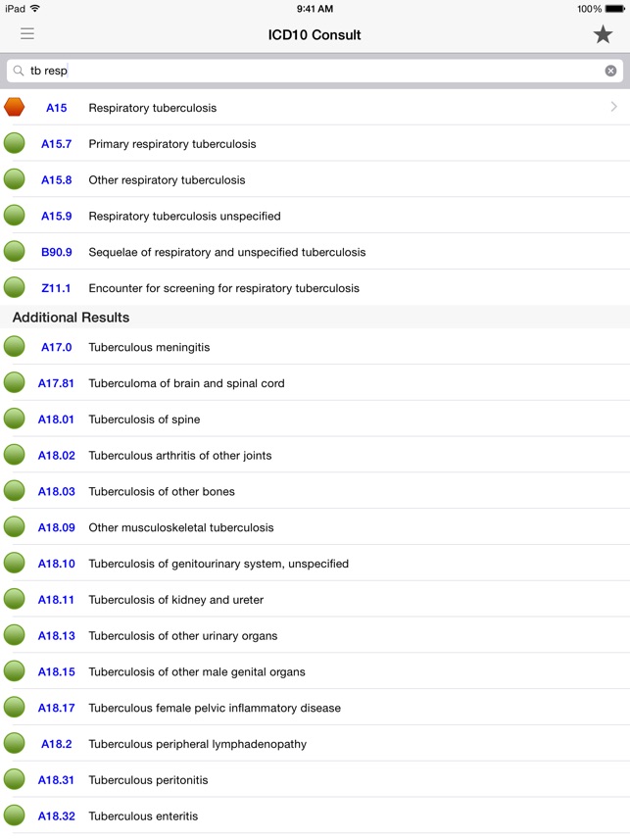Tap the favorites star icon
This screenshot has width=630, height=840.
tap(603, 35)
